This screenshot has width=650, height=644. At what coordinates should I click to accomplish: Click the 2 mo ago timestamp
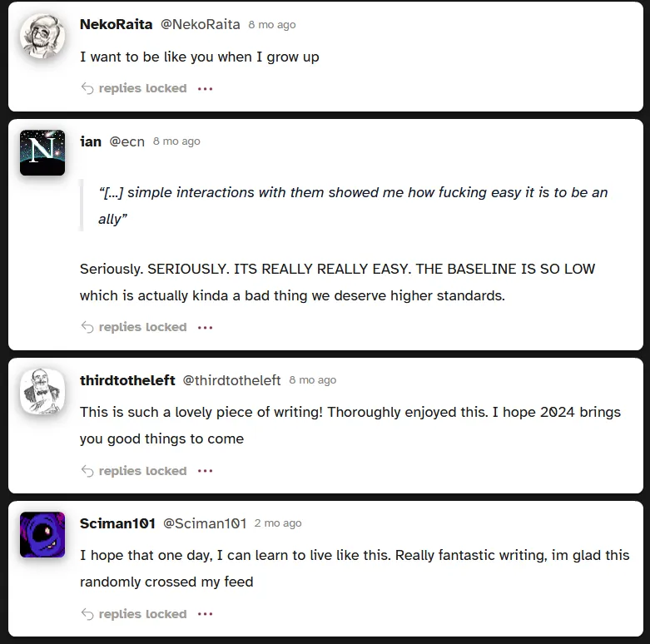pyautogui.click(x=278, y=523)
